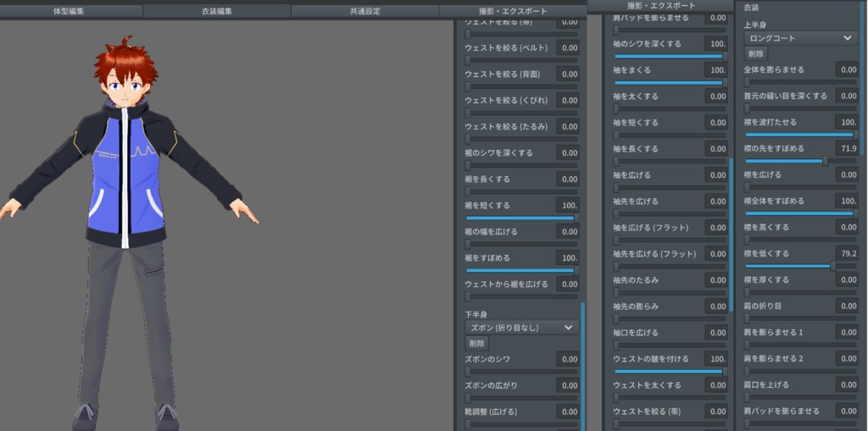Image resolution: width=868 pixels, height=431 pixels.
Task: Click 削除 button under 上半身
Action: (x=755, y=53)
